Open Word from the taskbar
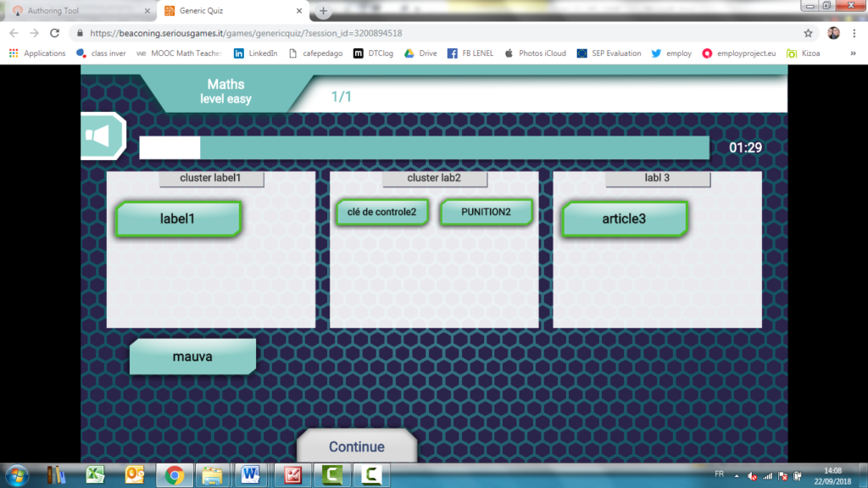 [250, 475]
